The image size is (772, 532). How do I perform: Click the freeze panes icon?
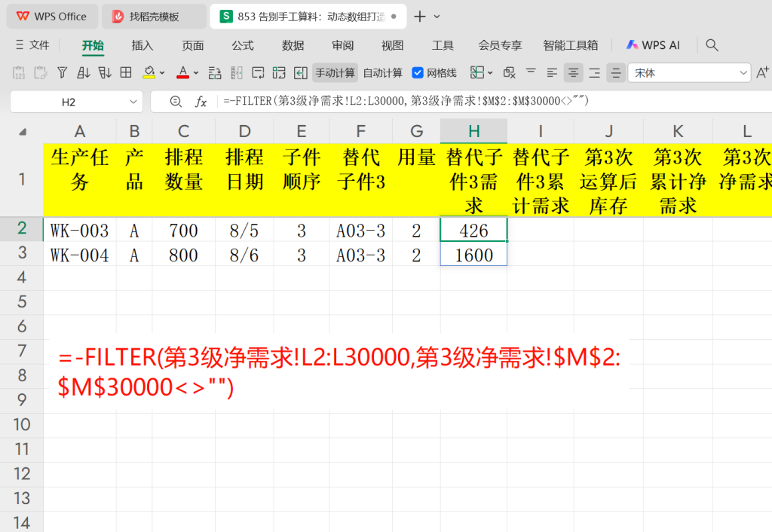tap(477, 73)
